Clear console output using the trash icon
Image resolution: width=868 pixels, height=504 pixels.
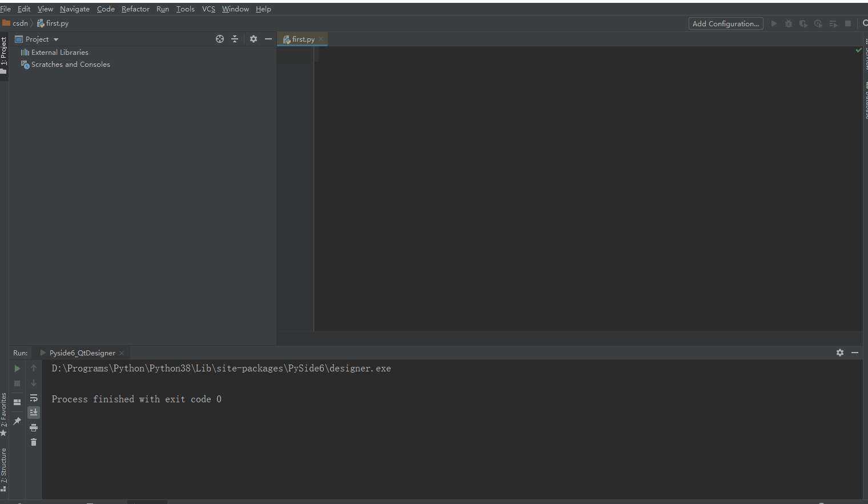point(34,442)
